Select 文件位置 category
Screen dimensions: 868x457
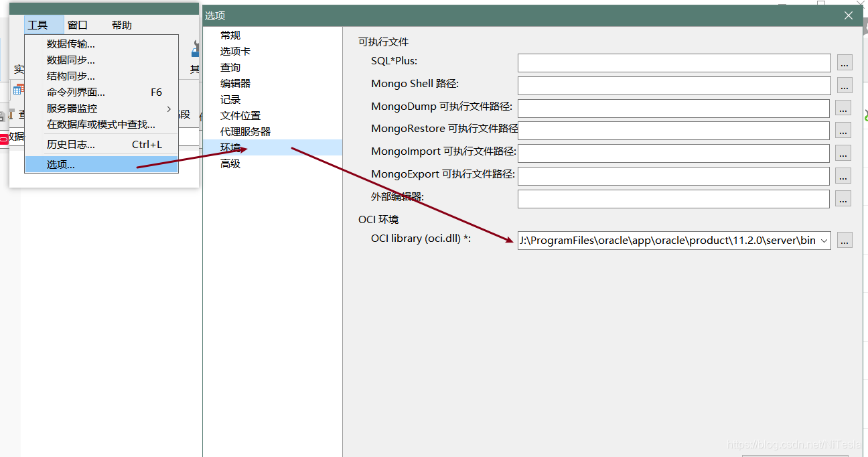(273, 116)
